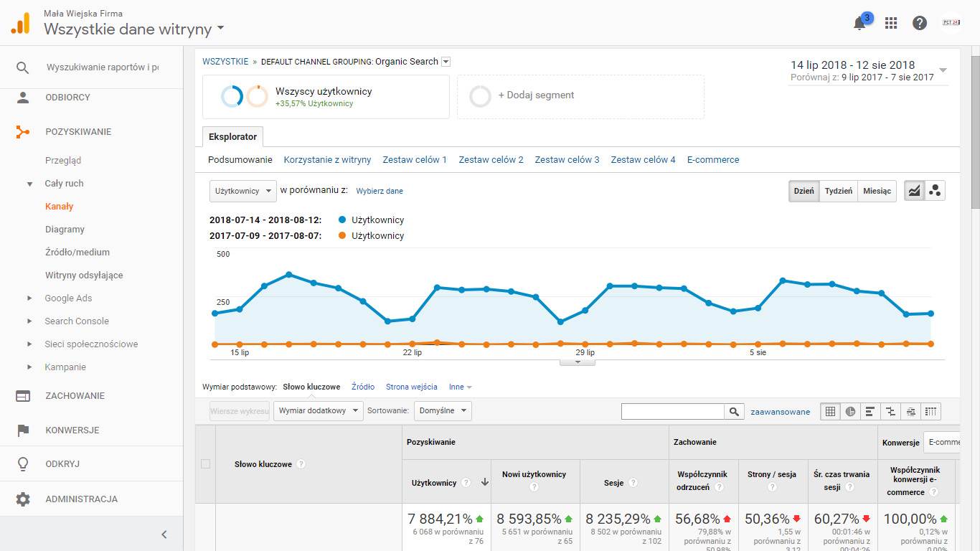Click the Wybierz dane link

coord(380,192)
